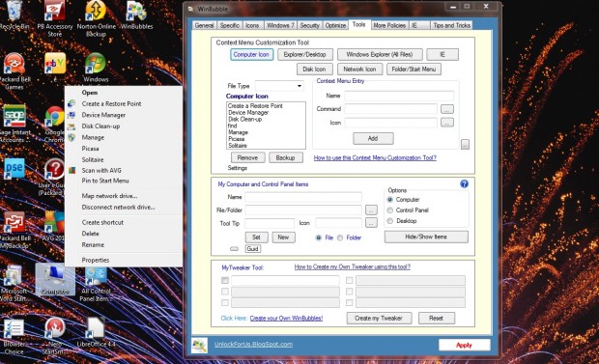The width and height of the screenshot is (599, 364).
Task: Click the Network Icon button
Action: [x=359, y=70]
